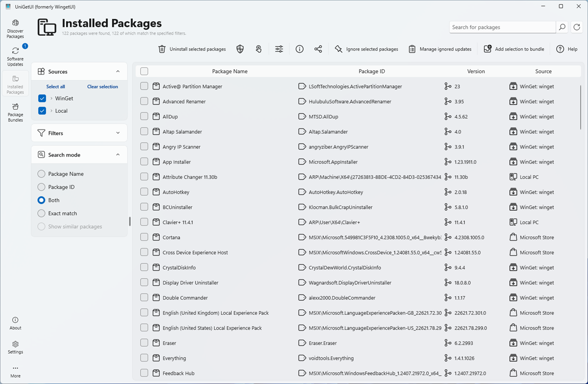Choose the Both search mode radio
This screenshot has width=588, height=384.
click(x=42, y=201)
